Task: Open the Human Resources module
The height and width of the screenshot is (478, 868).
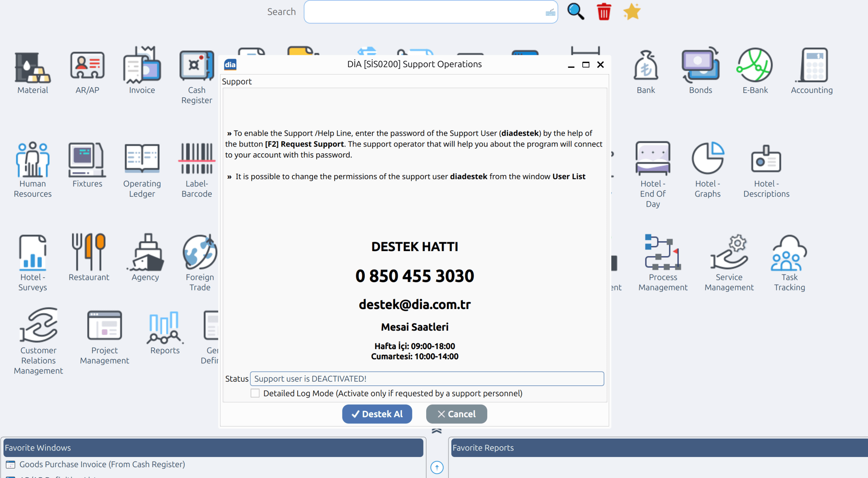Action: 33,170
